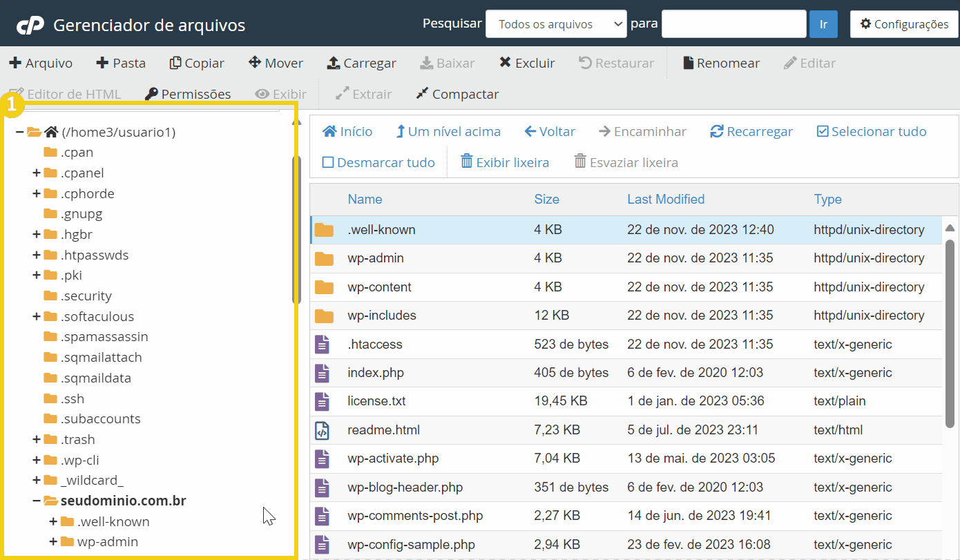
Task: Expand the .softaculous tree folder
Action: [37, 316]
